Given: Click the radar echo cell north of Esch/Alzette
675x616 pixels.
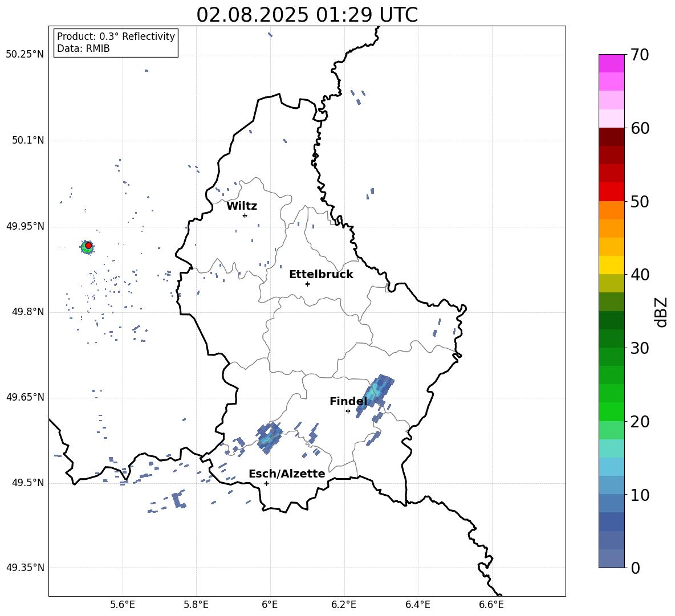Looking at the screenshot, I should 270,438.
